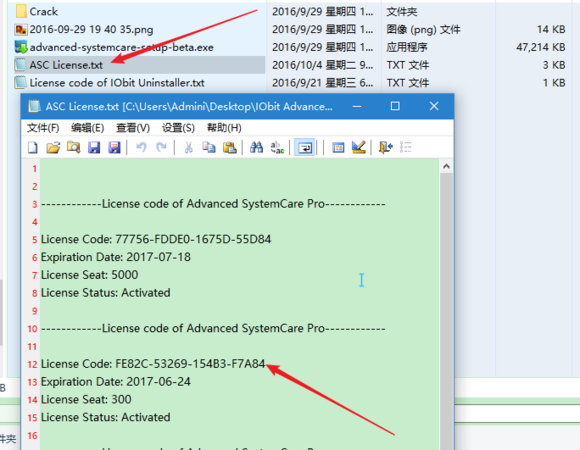Minimize the ASC License.txt window

pyautogui.click(x=357, y=106)
